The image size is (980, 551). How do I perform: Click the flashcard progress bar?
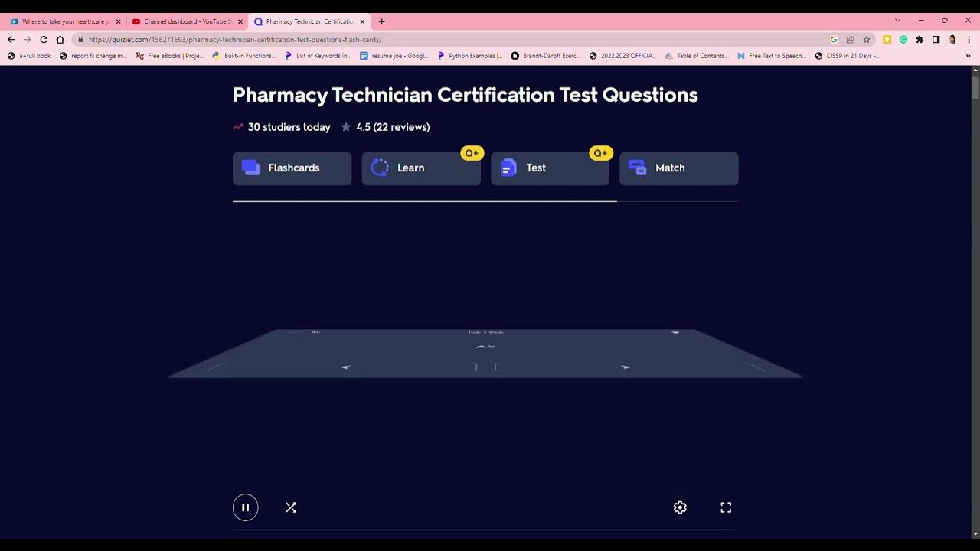485,201
